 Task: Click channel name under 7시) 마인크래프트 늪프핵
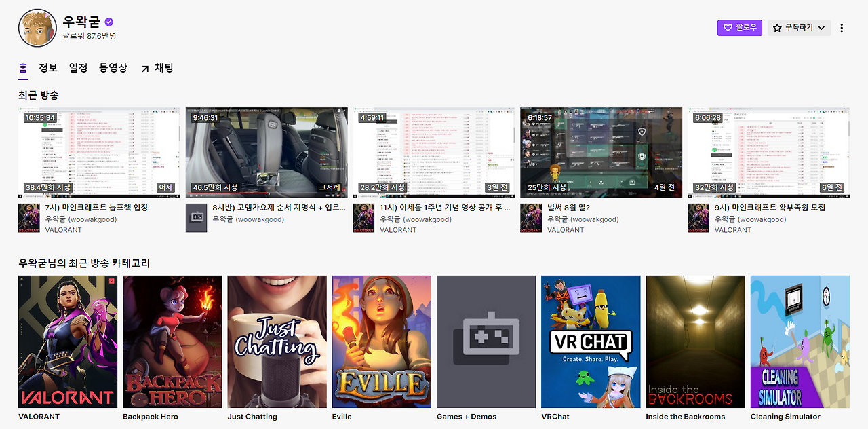point(81,219)
